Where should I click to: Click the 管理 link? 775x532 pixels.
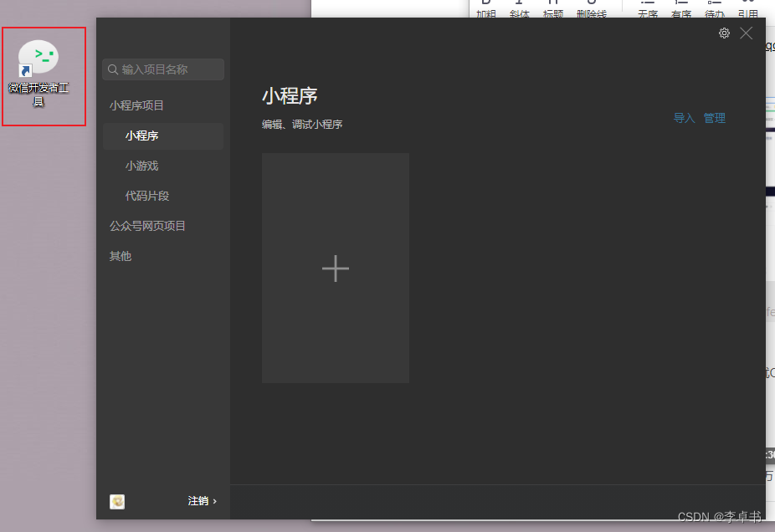click(714, 118)
